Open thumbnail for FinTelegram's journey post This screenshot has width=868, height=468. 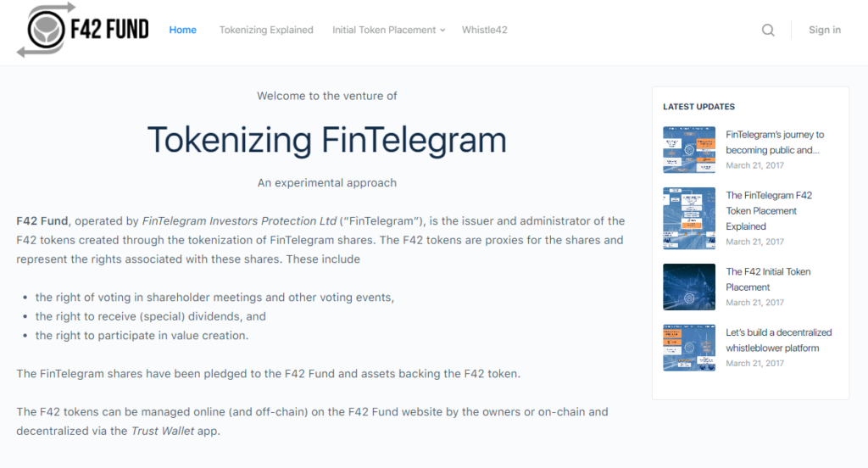pyautogui.click(x=689, y=150)
